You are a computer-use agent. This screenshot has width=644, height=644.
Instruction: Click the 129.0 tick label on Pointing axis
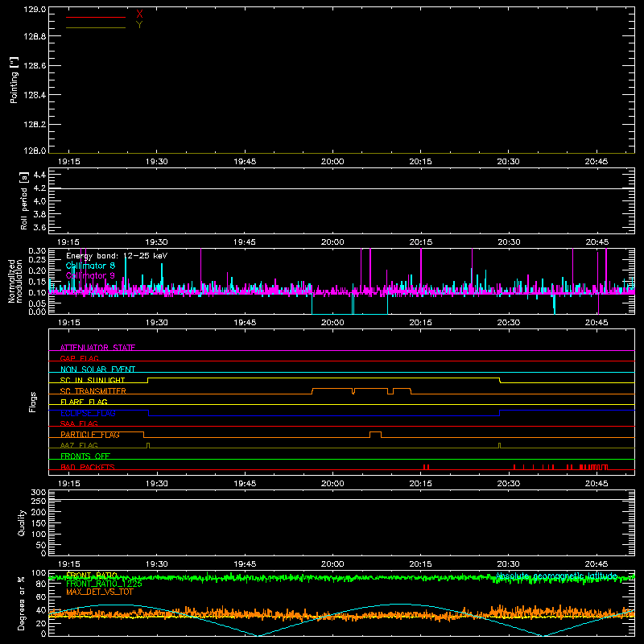(x=35, y=10)
